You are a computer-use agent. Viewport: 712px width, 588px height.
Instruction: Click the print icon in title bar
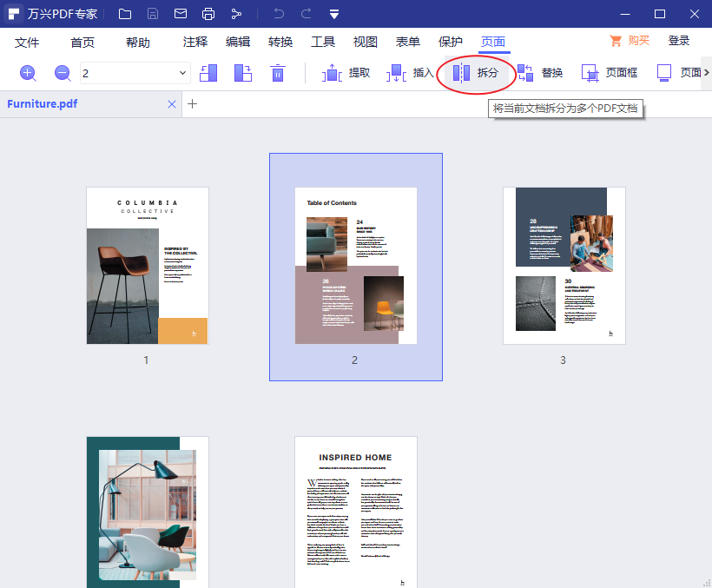tap(208, 14)
